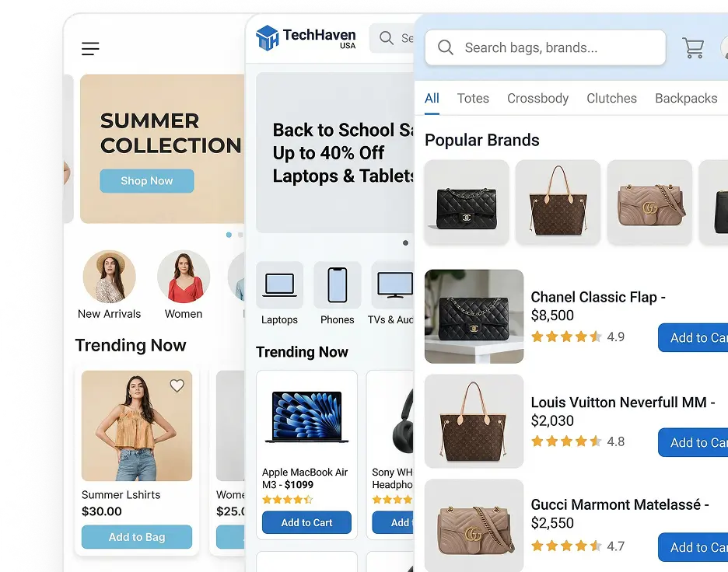
Task: Open the Gucci bag thumbnail in Popular Brands
Action: coord(649,202)
